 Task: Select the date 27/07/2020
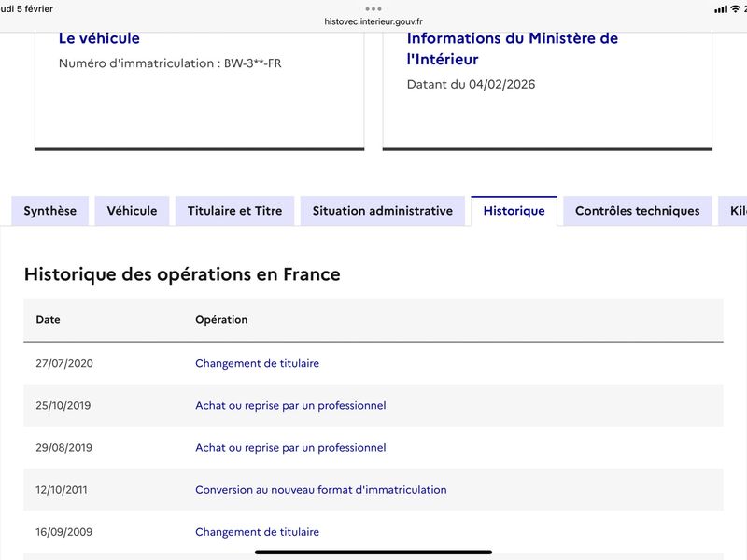click(64, 363)
